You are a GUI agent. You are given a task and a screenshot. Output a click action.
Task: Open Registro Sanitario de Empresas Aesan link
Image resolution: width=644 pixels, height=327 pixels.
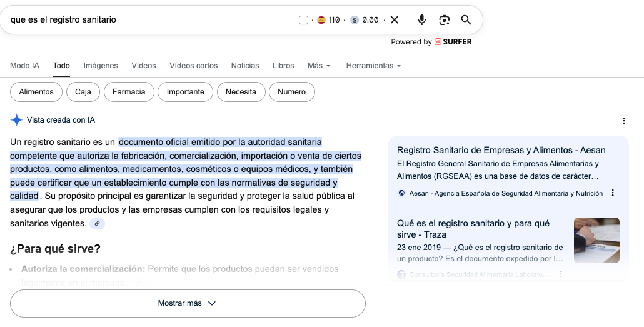(x=501, y=150)
